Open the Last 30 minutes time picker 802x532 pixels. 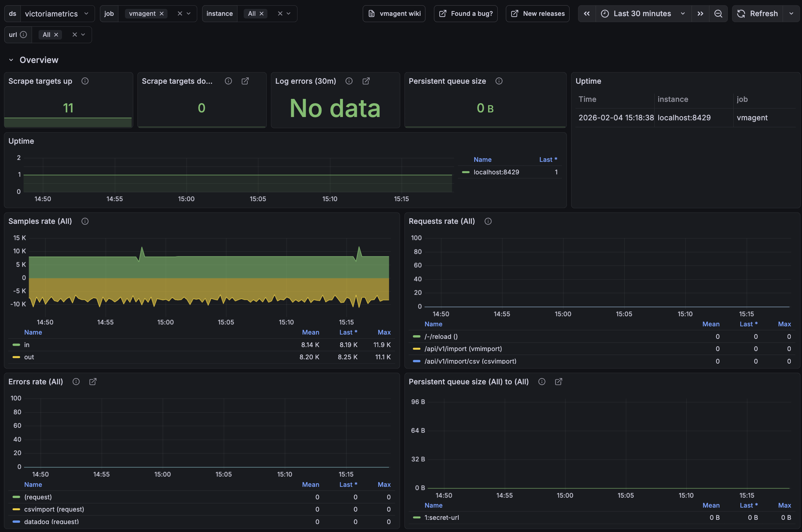pos(642,14)
